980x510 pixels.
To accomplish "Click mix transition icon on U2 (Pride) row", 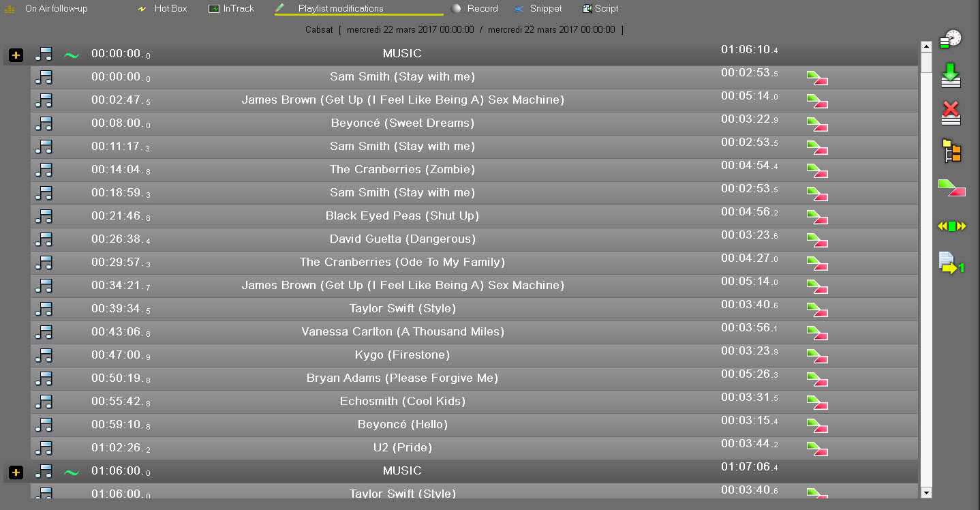I will pyautogui.click(x=817, y=449).
